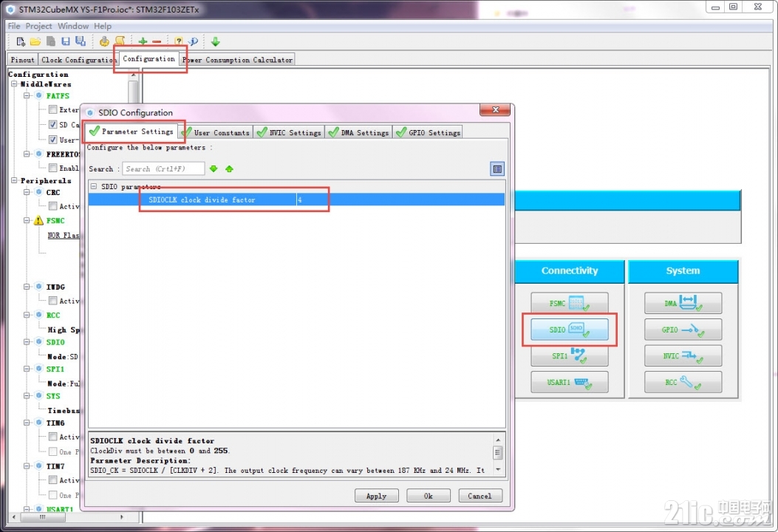Click the green plus toolbar icon

[x=143, y=41]
